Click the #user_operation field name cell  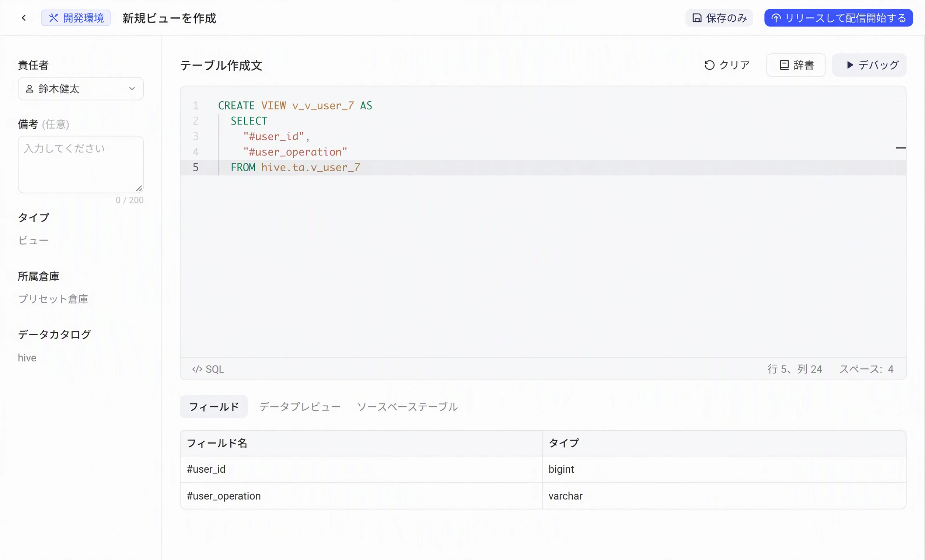click(361, 496)
